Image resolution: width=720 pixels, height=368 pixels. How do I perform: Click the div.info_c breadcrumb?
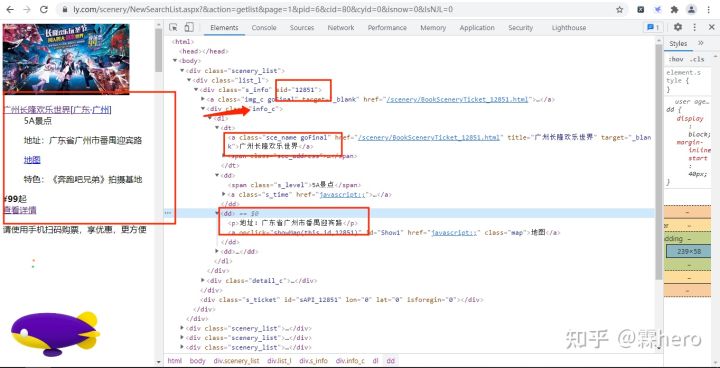350,361
